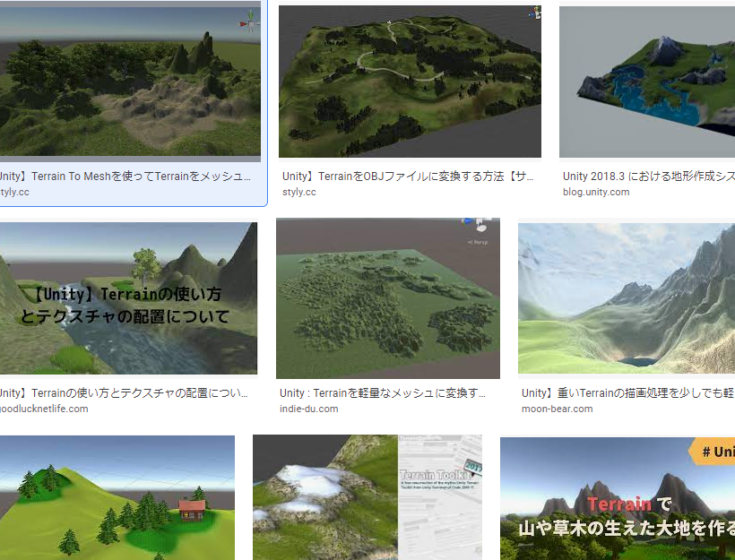Click the indie-du.com source label
This screenshot has width=735, height=560.
tap(309, 409)
